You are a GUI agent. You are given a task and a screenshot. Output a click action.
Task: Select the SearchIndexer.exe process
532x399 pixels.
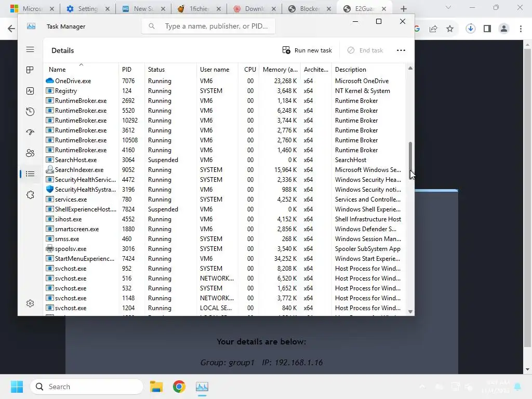point(225,170)
